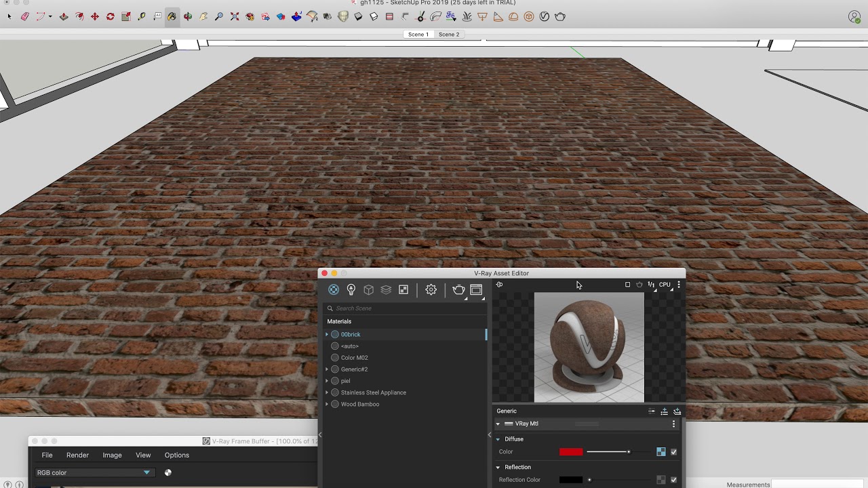Open Frame Buffer window from Asset Editor

point(476,290)
